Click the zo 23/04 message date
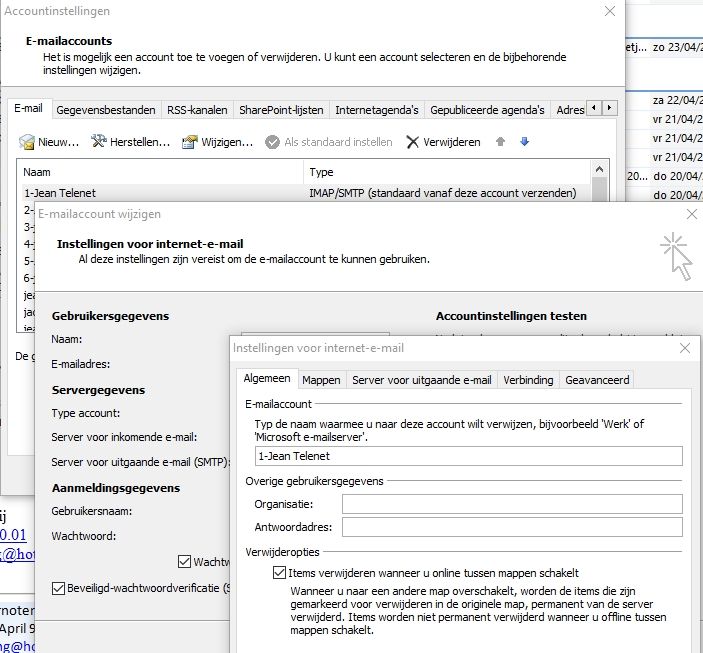Image resolution: width=703 pixels, height=653 pixels. tap(677, 47)
